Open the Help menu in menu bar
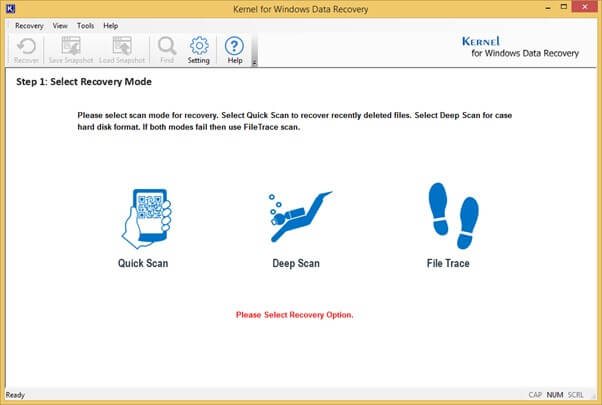The width and height of the screenshot is (602, 405). 111,26
